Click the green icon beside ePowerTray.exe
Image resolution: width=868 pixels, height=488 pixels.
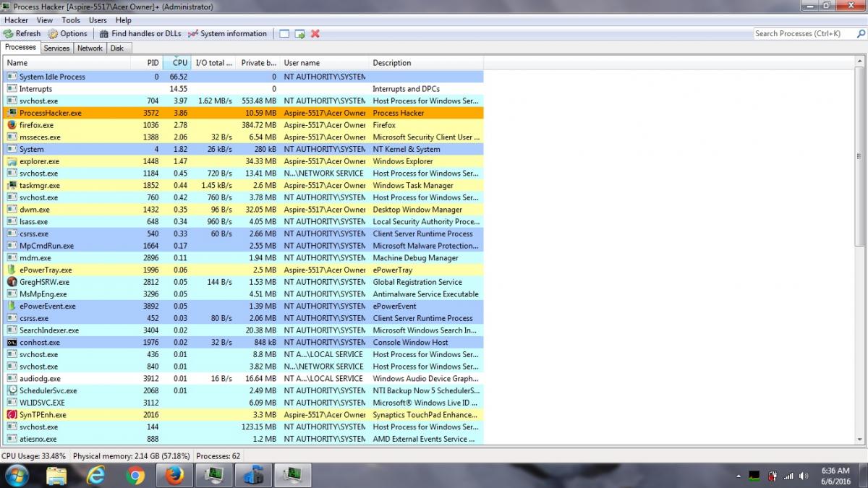pyautogui.click(x=12, y=270)
